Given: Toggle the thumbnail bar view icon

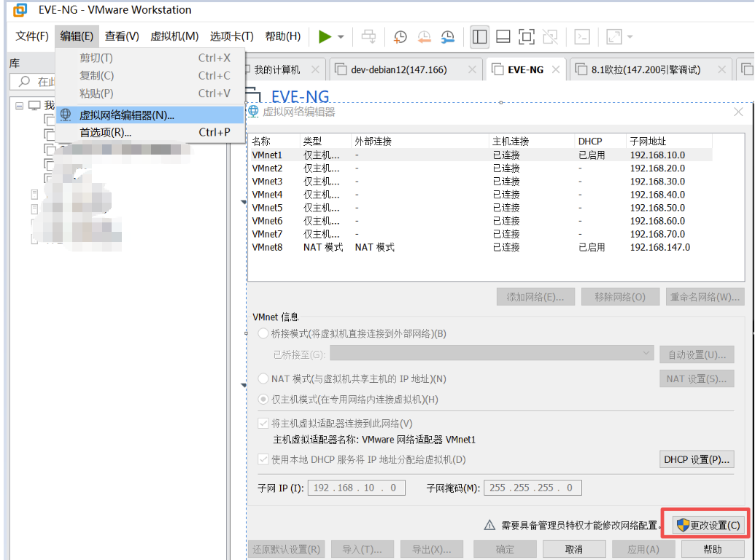Looking at the screenshot, I should [503, 36].
